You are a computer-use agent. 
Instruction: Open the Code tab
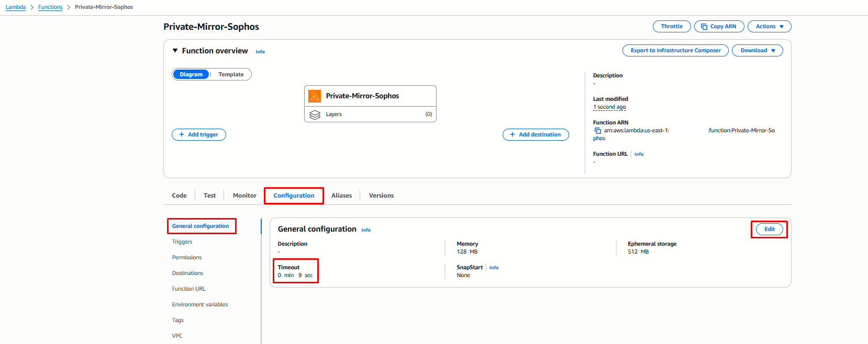(179, 196)
